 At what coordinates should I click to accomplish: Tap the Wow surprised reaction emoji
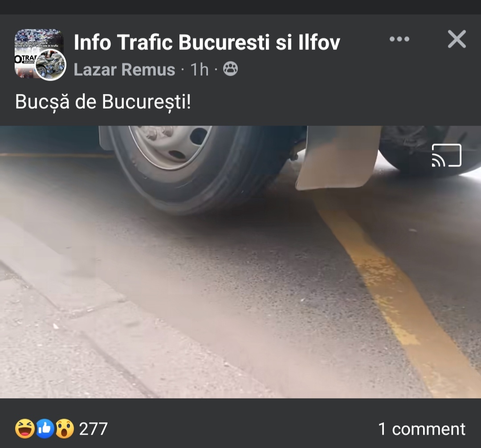point(65,429)
